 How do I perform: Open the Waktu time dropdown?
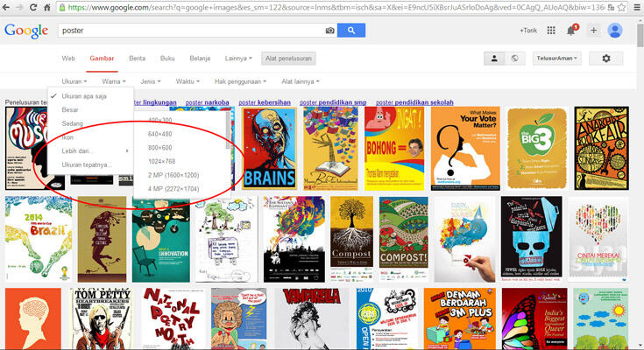point(188,81)
